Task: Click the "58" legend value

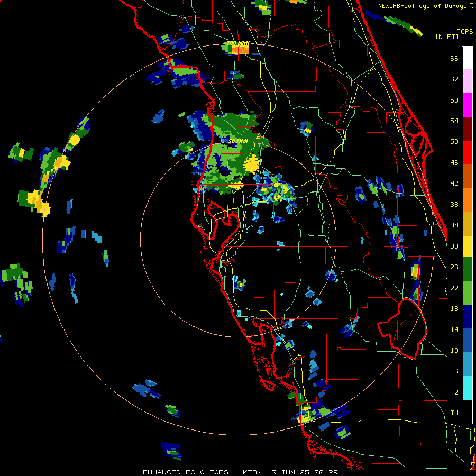Action: coord(454,100)
